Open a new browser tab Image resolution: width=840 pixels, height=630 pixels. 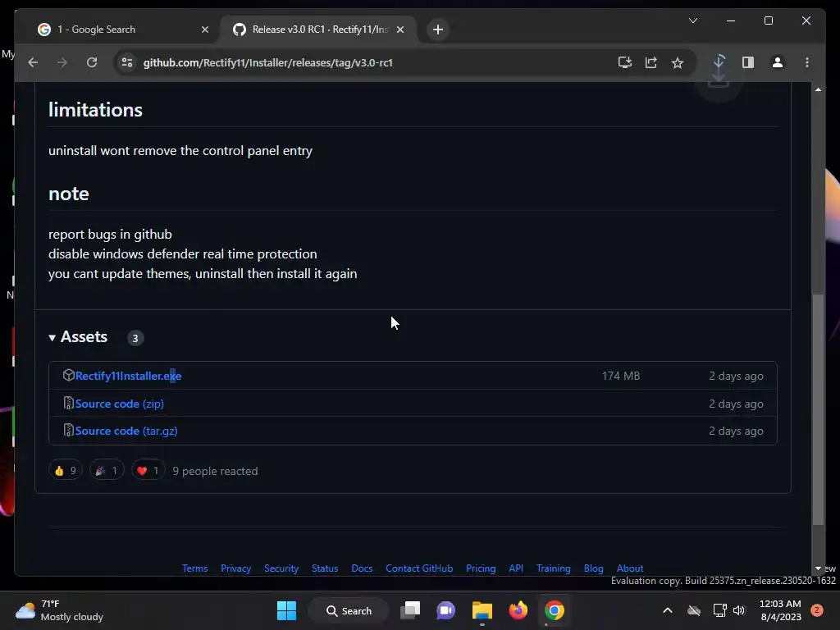pos(438,30)
